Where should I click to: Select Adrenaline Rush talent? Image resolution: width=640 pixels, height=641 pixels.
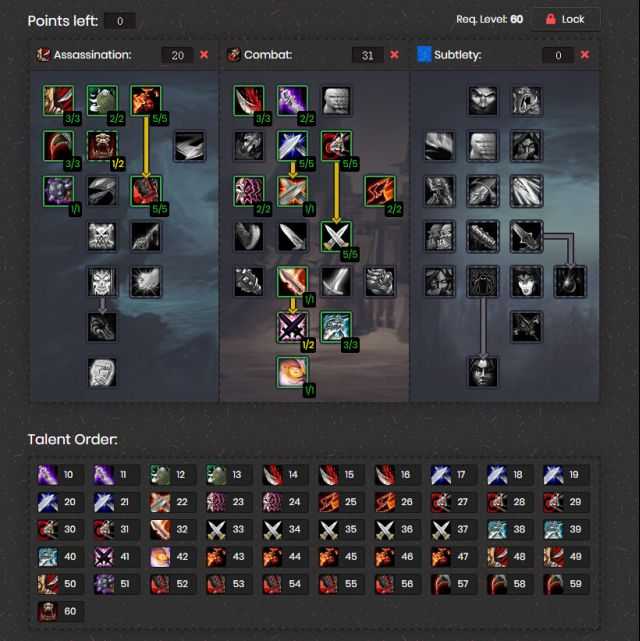(x=293, y=373)
